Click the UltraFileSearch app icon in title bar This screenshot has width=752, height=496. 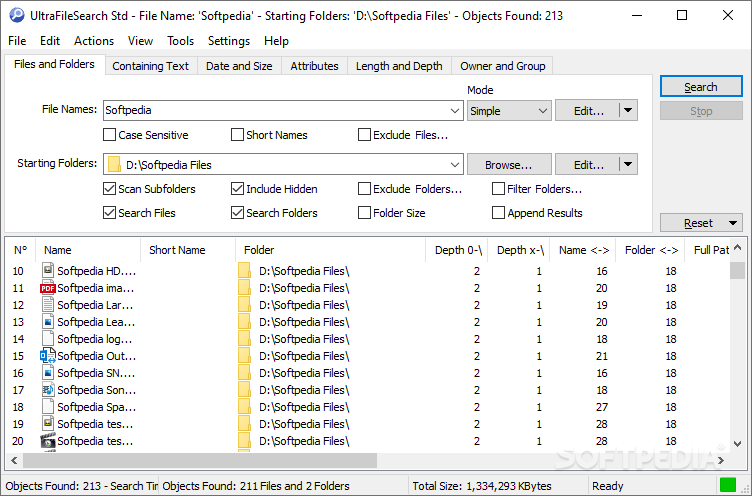[x=17, y=15]
